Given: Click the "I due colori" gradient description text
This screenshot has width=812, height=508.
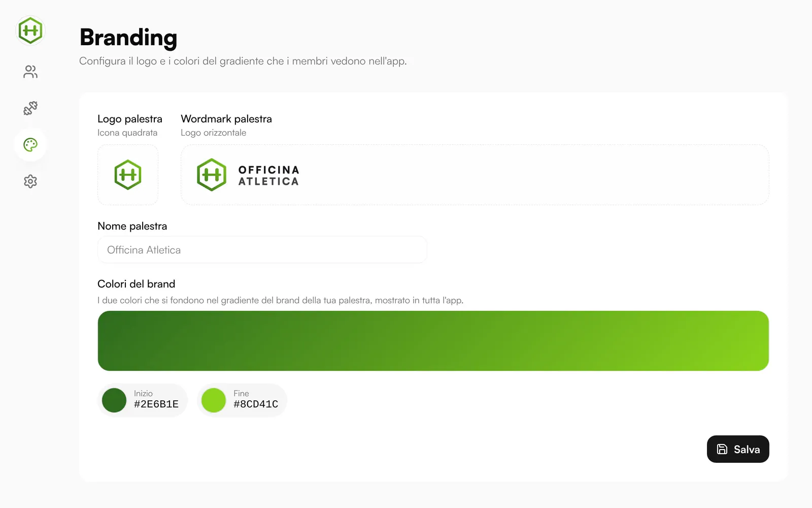Looking at the screenshot, I should click(x=280, y=300).
